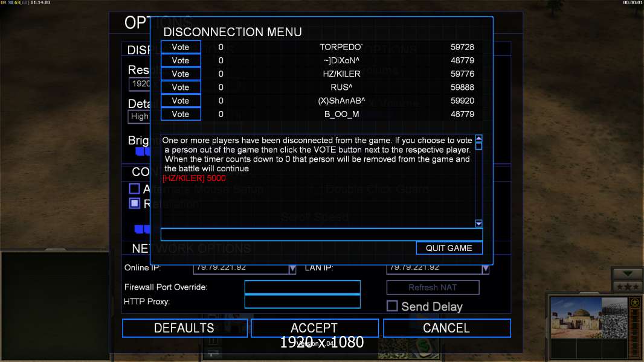Open the Online IP dropdown

(x=292, y=269)
